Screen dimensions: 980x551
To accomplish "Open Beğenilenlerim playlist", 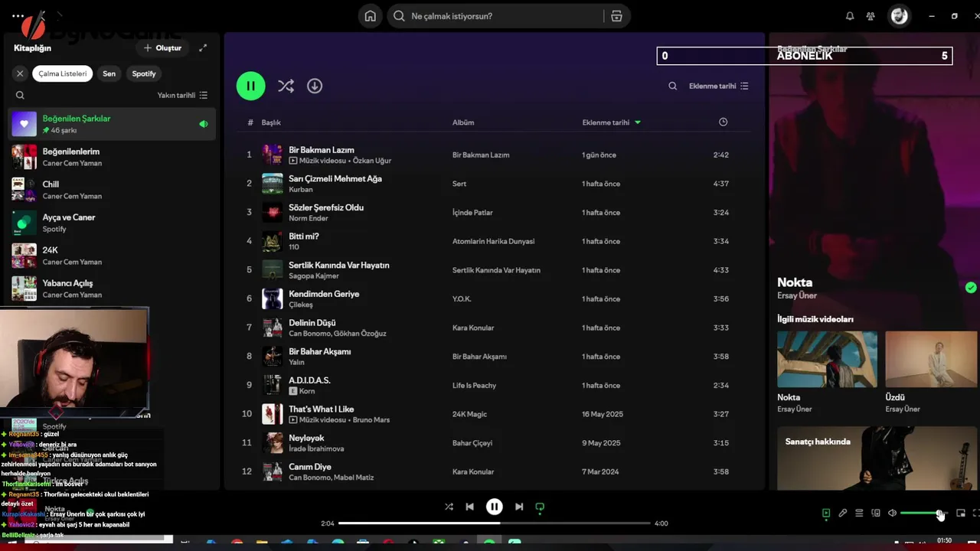I will tap(112, 157).
